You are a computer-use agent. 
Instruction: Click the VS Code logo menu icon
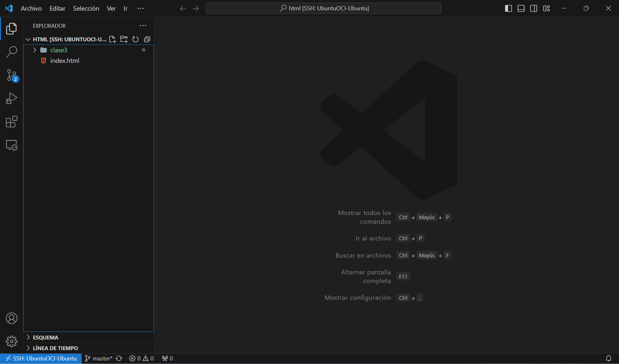[x=9, y=8]
